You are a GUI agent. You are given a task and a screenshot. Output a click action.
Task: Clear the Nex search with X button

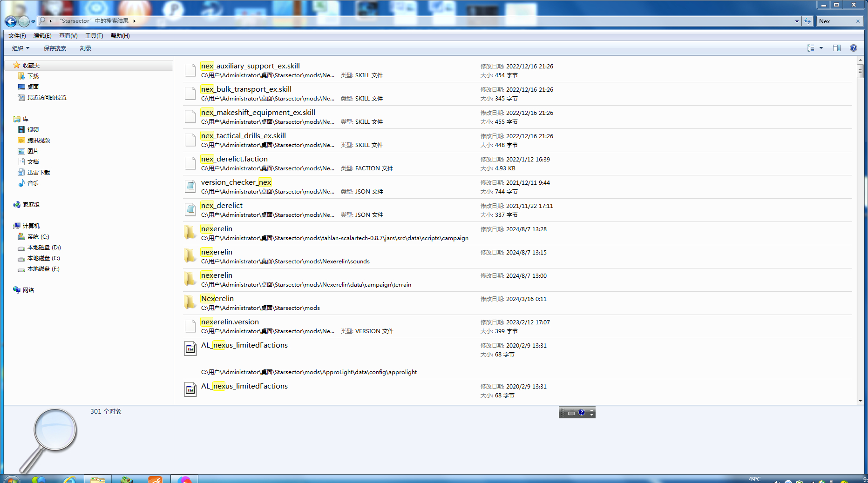pos(858,21)
